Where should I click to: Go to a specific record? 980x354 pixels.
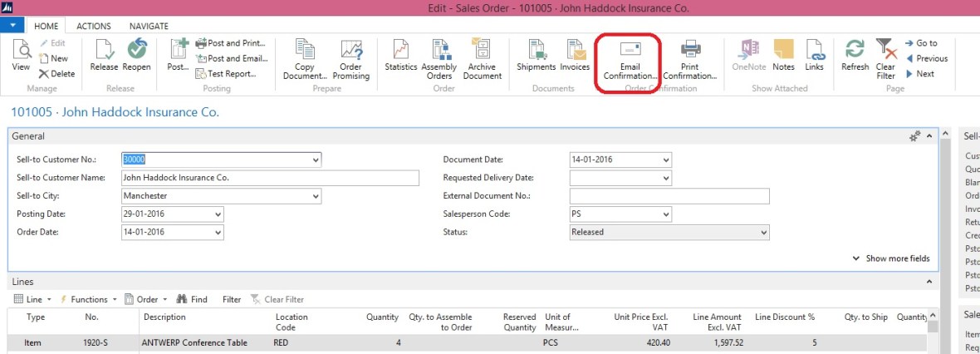tap(921, 43)
